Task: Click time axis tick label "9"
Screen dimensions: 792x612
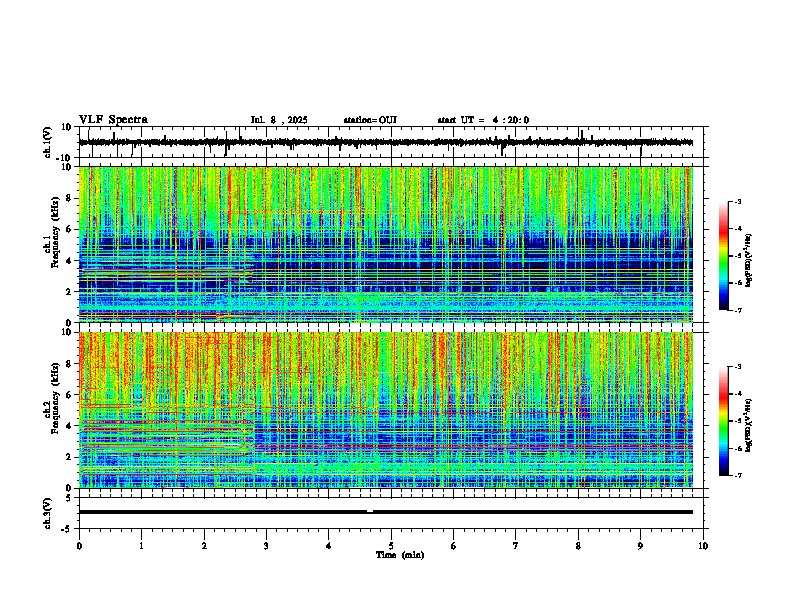Action: [x=640, y=546]
